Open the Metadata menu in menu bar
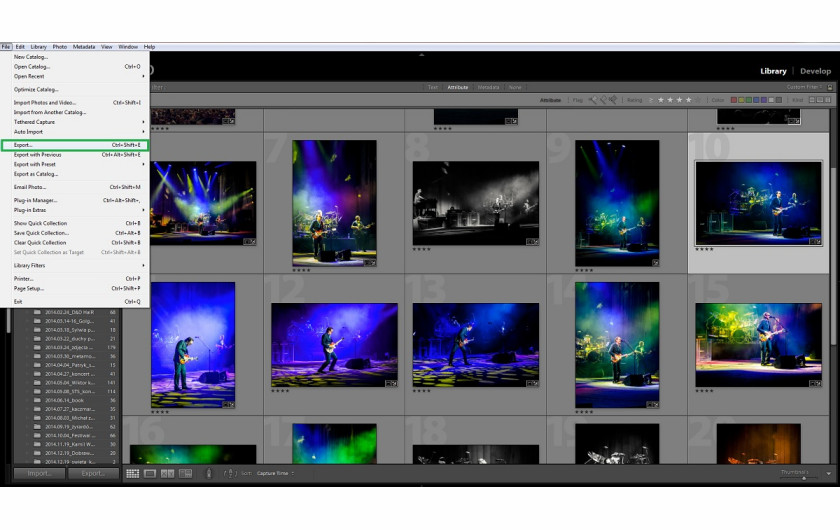The width and height of the screenshot is (840, 530). [84, 47]
